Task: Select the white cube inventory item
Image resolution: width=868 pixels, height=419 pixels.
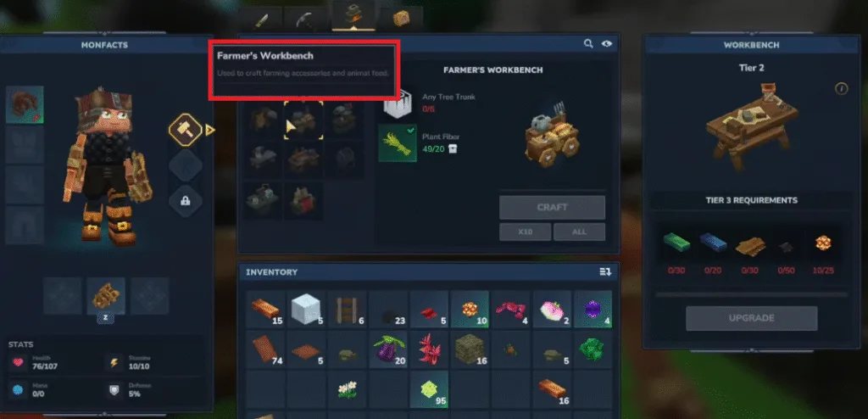Action: pyautogui.click(x=307, y=310)
